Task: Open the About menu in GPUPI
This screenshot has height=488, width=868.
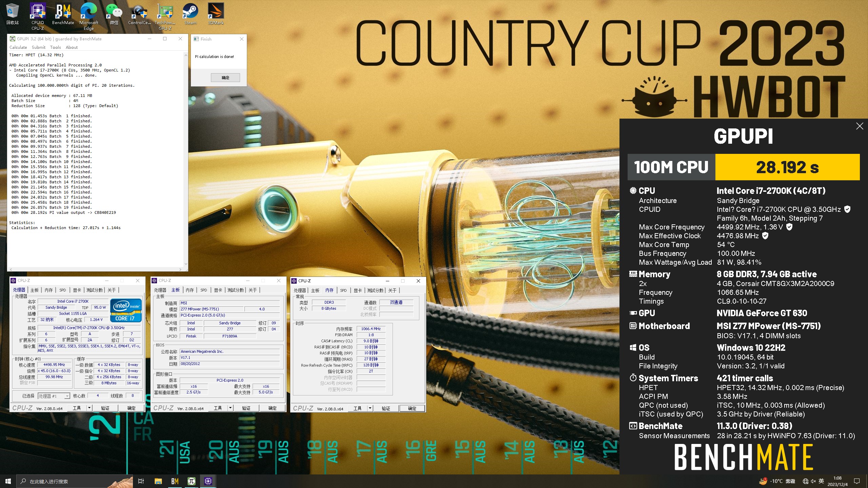Action: coord(72,47)
